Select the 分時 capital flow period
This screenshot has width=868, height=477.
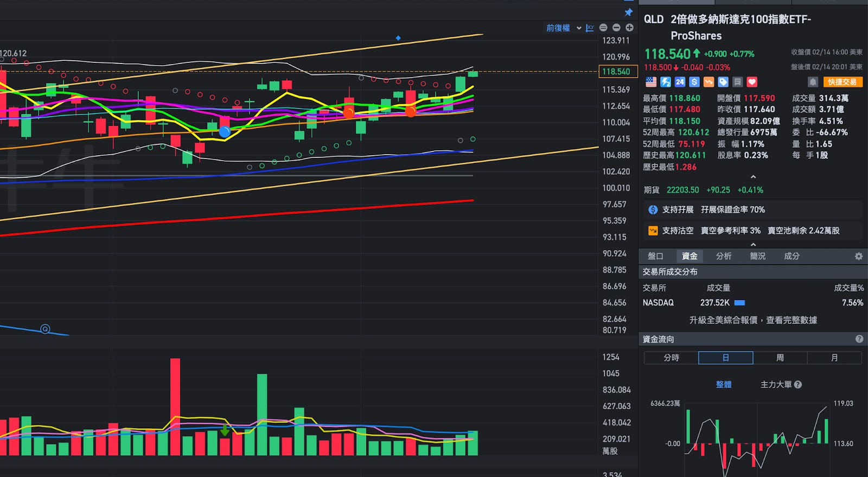pos(671,358)
